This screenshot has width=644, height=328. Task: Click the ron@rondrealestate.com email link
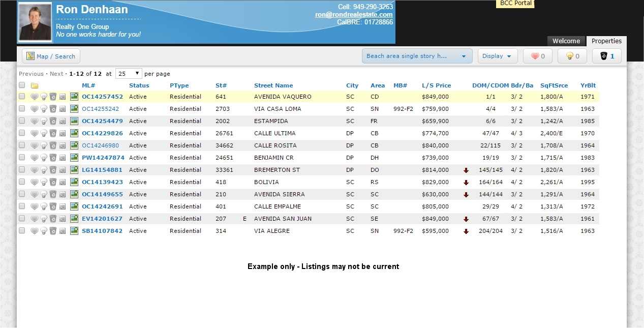tap(354, 15)
